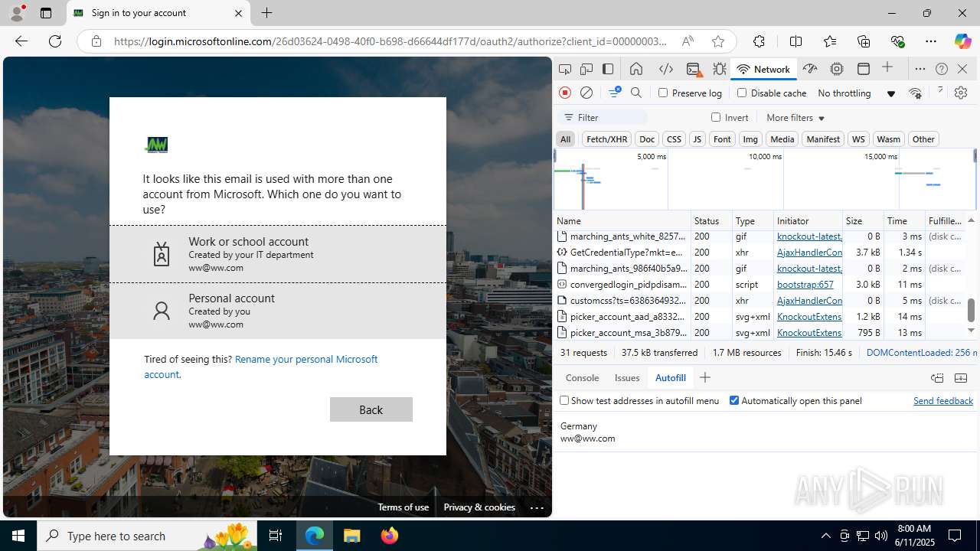Open the Application tool icon
Screen dimensions: 980x551
point(864,69)
